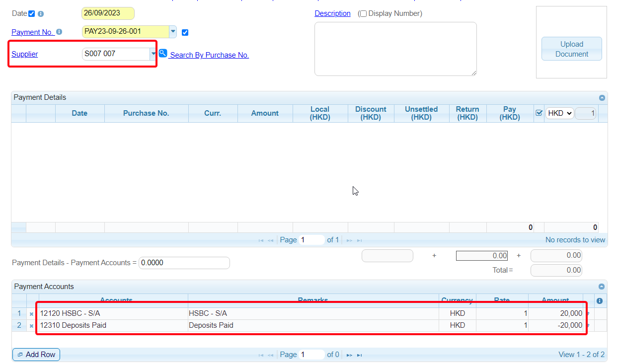The height and width of the screenshot is (364, 617).
Task: Click the magnifier search icon beside Supplier
Action: coord(163,54)
